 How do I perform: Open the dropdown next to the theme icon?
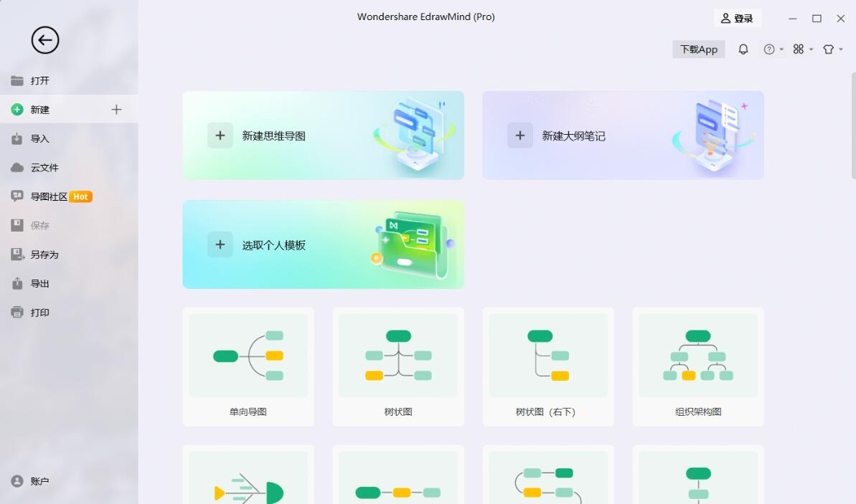(840, 49)
